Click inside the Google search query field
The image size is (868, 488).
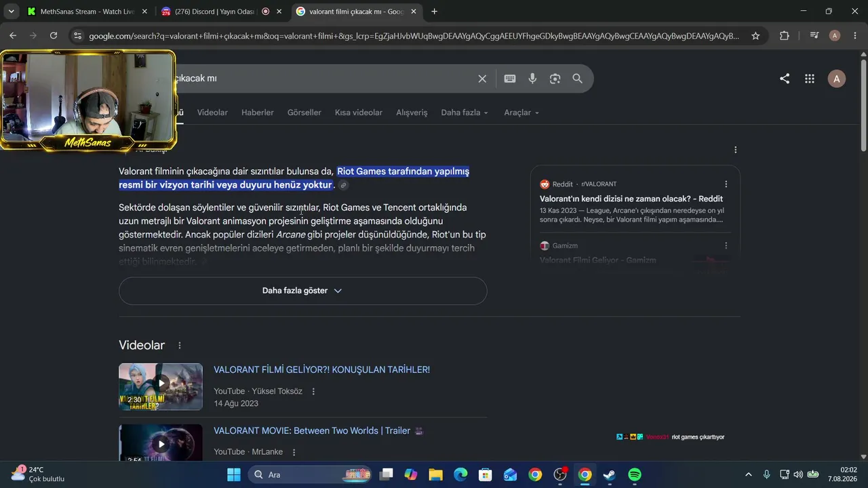[324, 79]
